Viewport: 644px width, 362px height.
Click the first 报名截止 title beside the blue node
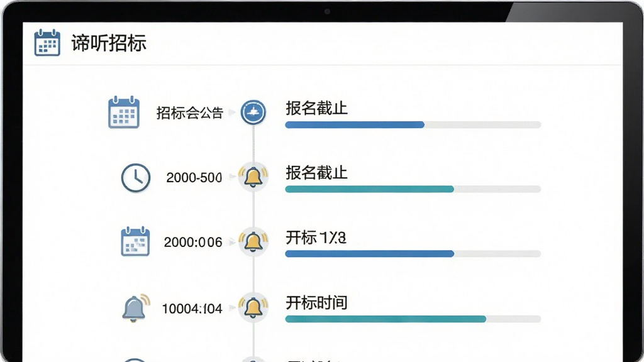click(x=317, y=108)
